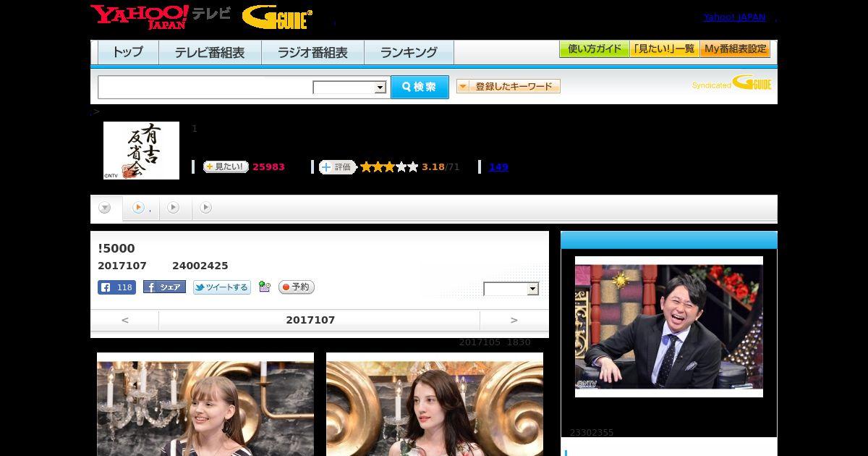Open My番組表設定
The width and height of the screenshot is (868, 456).
point(735,49)
